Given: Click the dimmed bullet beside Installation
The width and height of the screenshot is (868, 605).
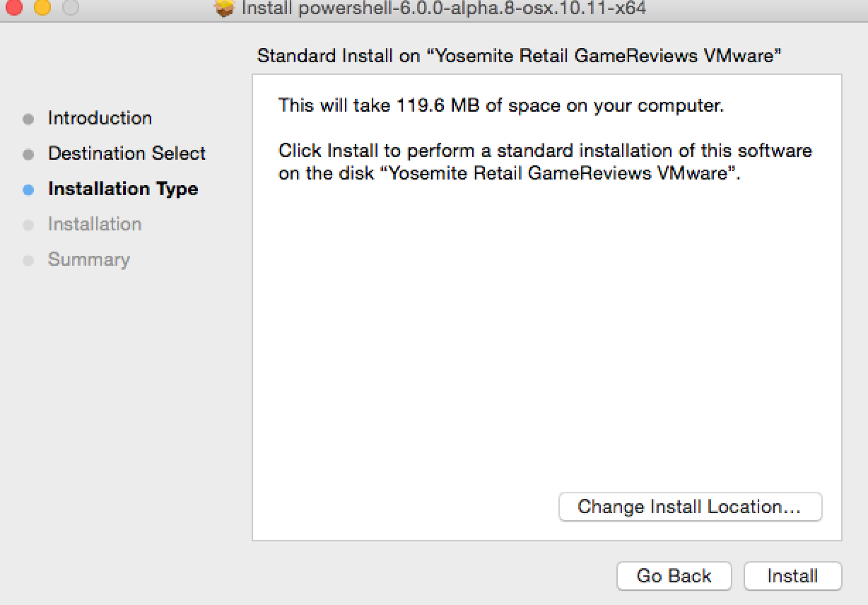Looking at the screenshot, I should [x=28, y=225].
